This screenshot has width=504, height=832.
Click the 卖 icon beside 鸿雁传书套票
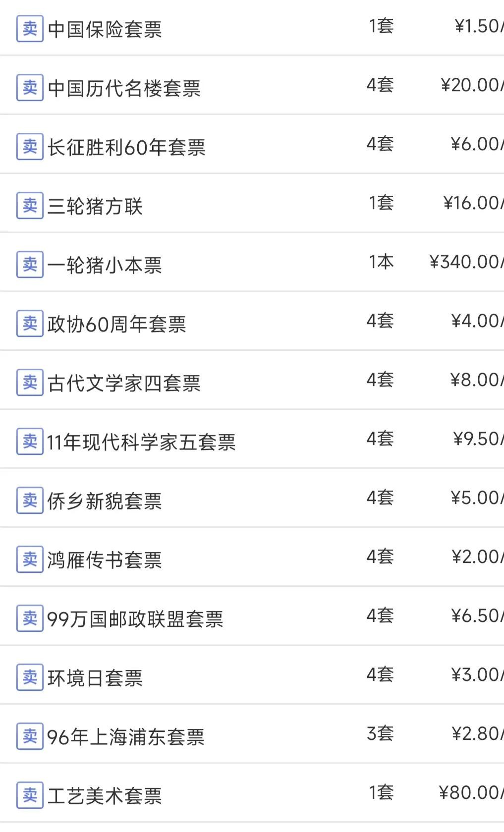pos(30,559)
